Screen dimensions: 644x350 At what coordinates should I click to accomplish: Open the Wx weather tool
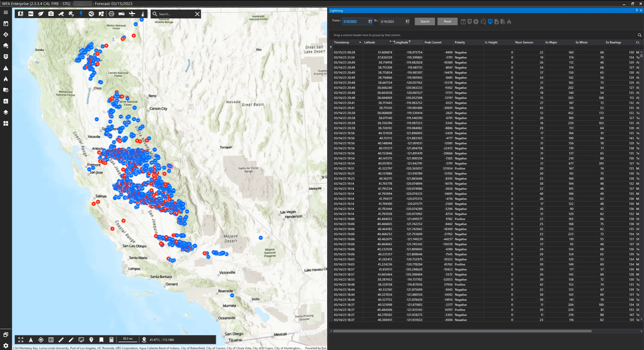[31, 14]
